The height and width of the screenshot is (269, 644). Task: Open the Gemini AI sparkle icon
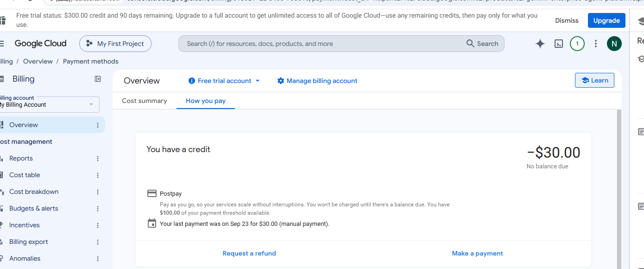click(x=540, y=44)
